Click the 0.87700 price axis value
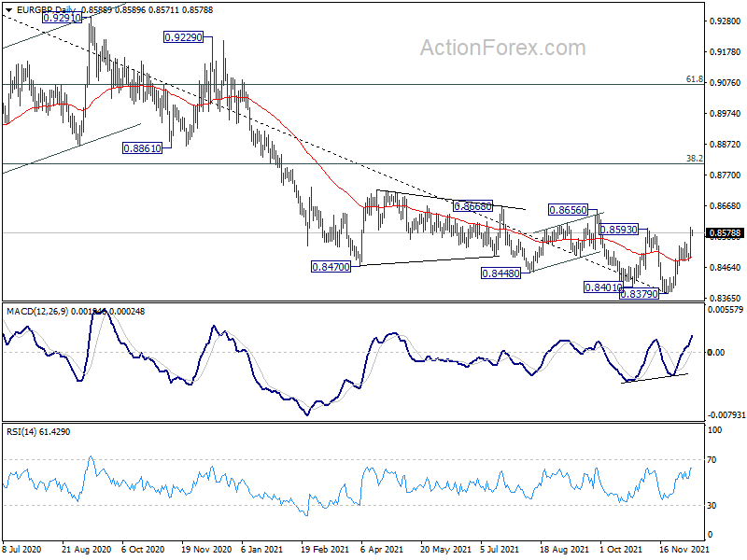 pyautogui.click(x=726, y=175)
